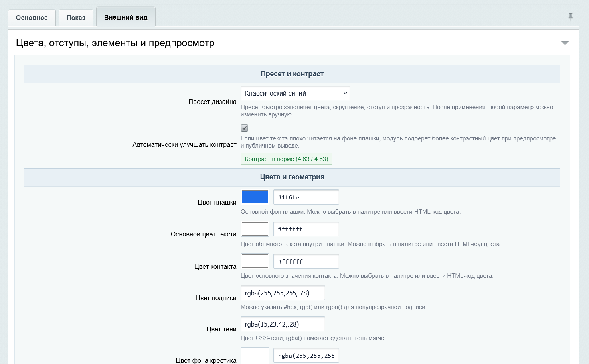Click the Цвет контакта hex field
Screen dimensions: 589x364
(x=306, y=261)
